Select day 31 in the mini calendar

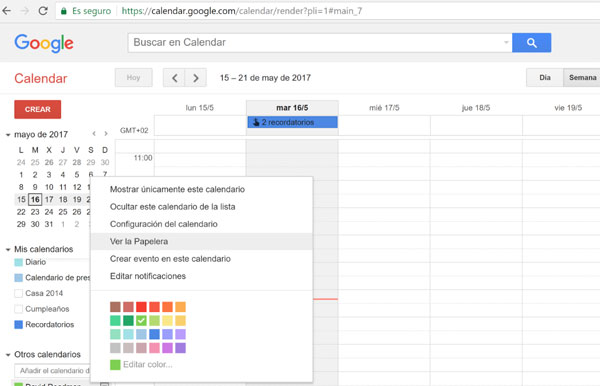click(x=49, y=224)
